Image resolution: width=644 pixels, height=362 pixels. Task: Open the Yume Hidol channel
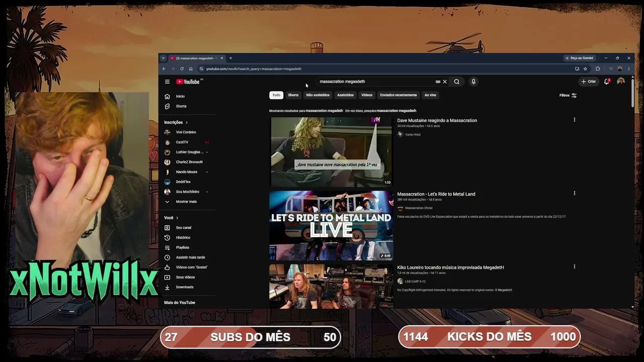click(413, 134)
